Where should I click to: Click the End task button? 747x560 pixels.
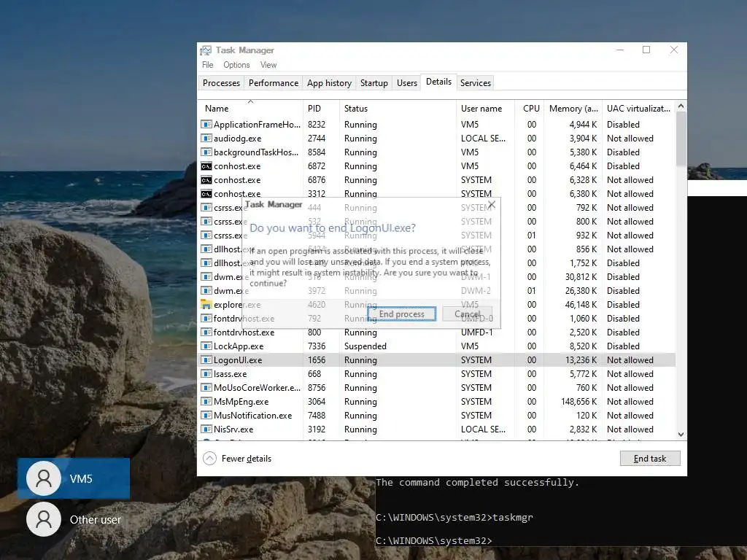(x=650, y=458)
